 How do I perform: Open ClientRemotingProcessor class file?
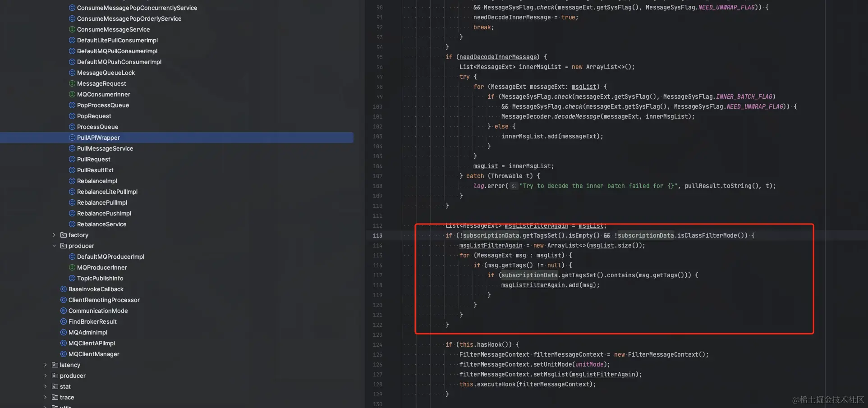[104, 300]
